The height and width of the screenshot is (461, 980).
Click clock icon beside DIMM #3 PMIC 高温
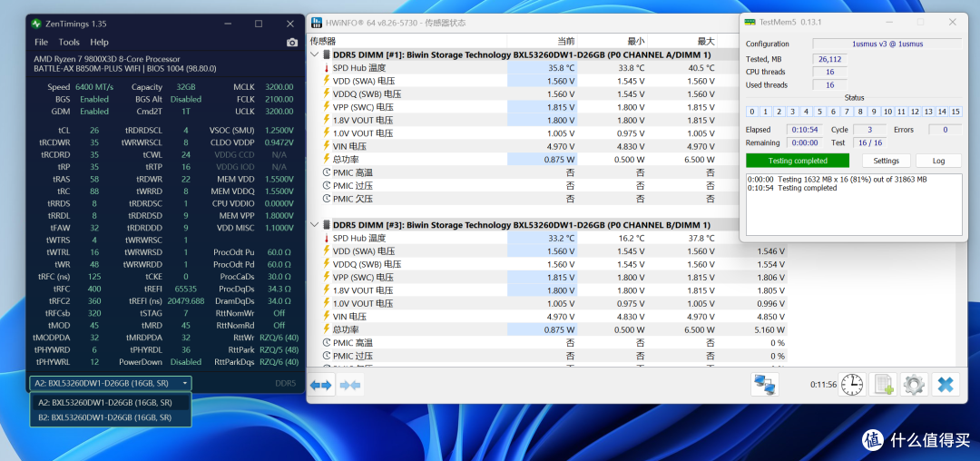[x=327, y=343]
